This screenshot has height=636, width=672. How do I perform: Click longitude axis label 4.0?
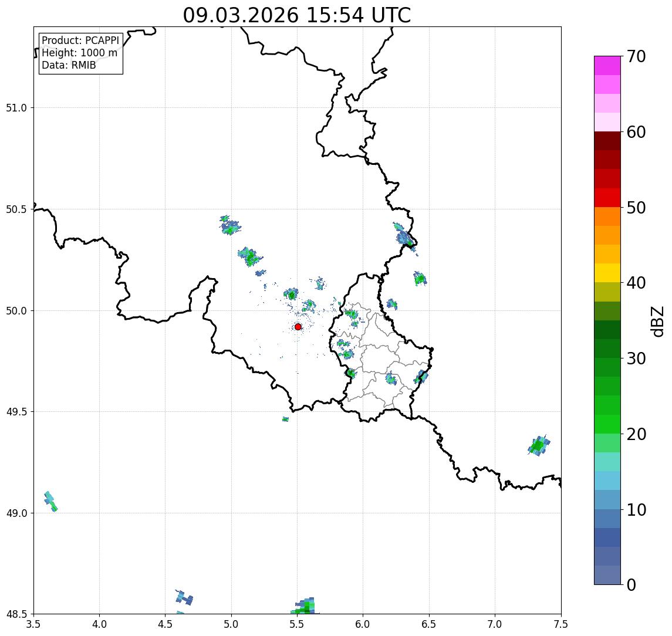tap(99, 624)
